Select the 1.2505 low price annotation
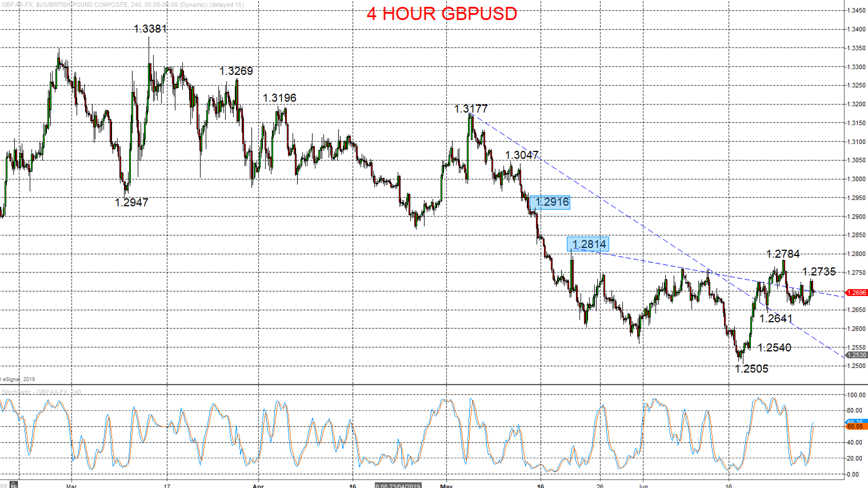Screen dimensions: 868x488 point(751,369)
